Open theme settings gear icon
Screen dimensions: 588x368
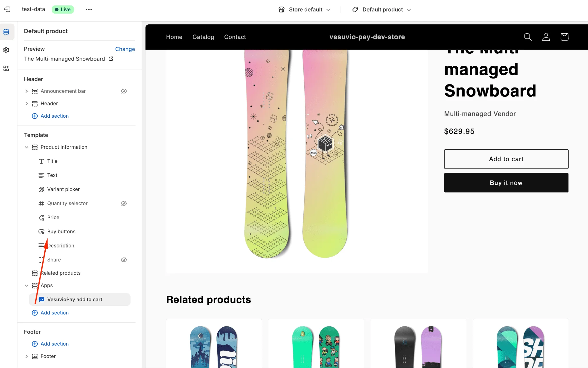(6, 50)
